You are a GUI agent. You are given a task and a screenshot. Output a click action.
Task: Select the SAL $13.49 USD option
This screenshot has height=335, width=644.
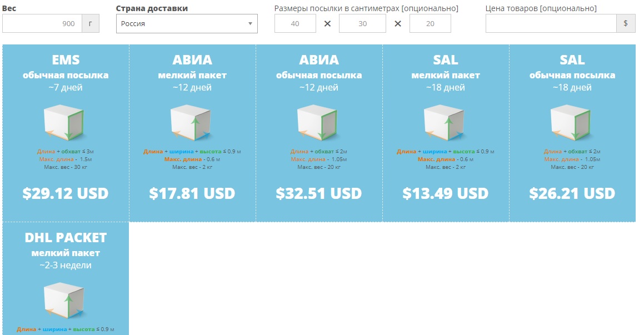click(446, 193)
